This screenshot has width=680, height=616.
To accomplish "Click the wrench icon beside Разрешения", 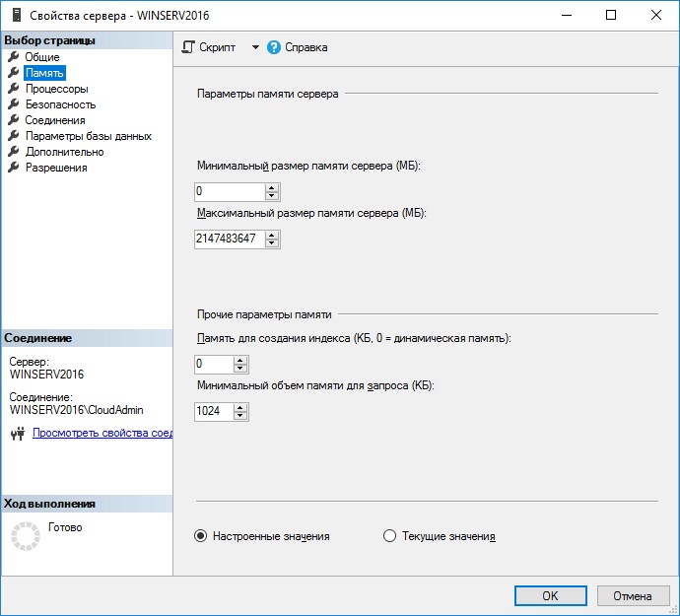I will click(14, 168).
